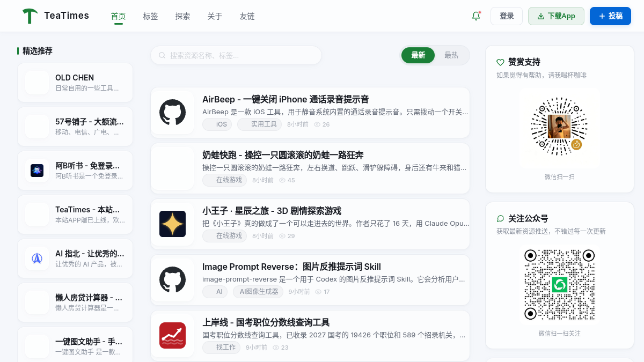Open the 友链 nav item
This screenshot has width=644, height=362.
pyautogui.click(x=247, y=16)
